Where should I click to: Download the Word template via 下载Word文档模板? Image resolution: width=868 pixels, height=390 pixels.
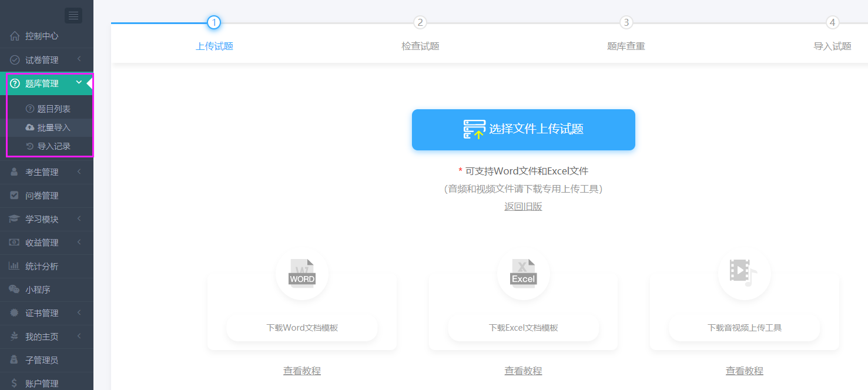pyautogui.click(x=302, y=328)
